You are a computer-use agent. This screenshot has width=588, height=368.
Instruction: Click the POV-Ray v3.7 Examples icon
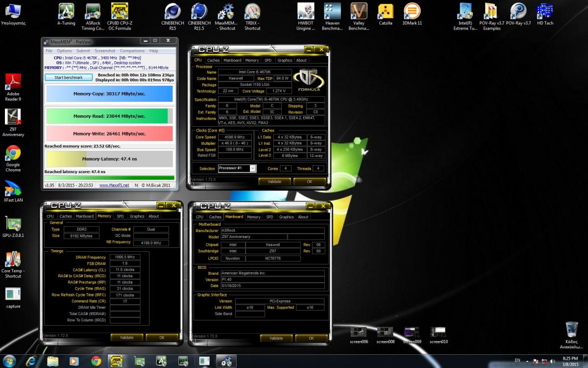(491, 17)
